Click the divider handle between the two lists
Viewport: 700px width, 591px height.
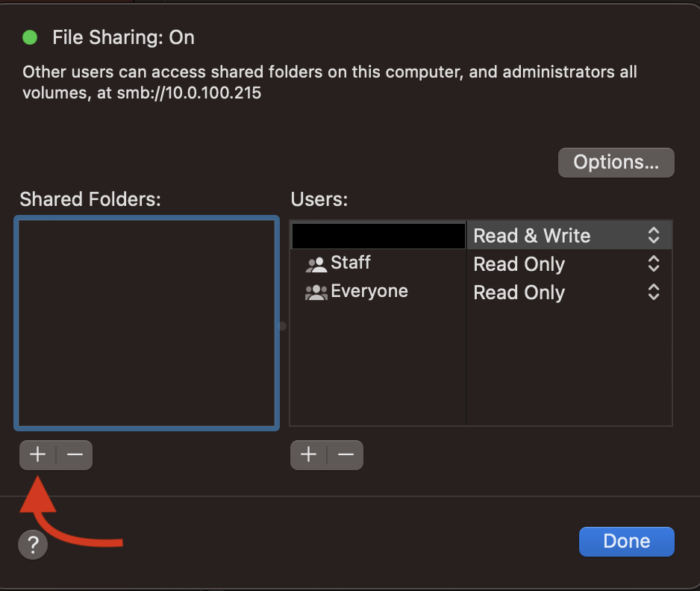click(283, 326)
